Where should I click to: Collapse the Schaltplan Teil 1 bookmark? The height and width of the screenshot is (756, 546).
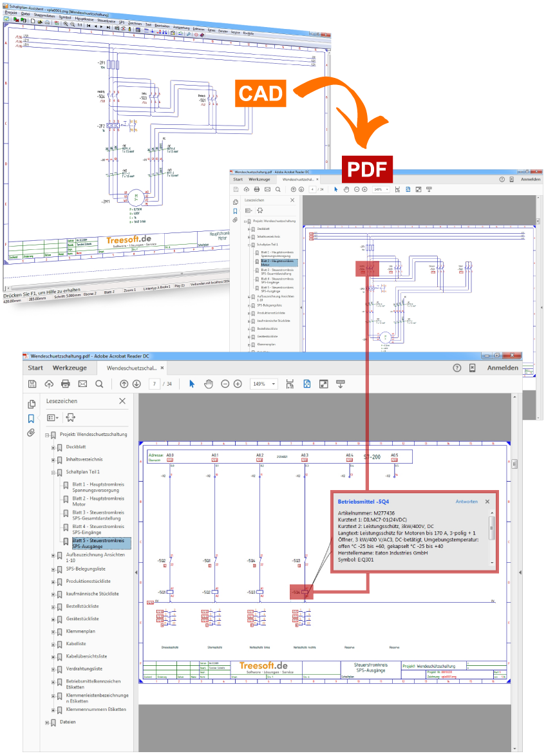[x=53, y=472]
